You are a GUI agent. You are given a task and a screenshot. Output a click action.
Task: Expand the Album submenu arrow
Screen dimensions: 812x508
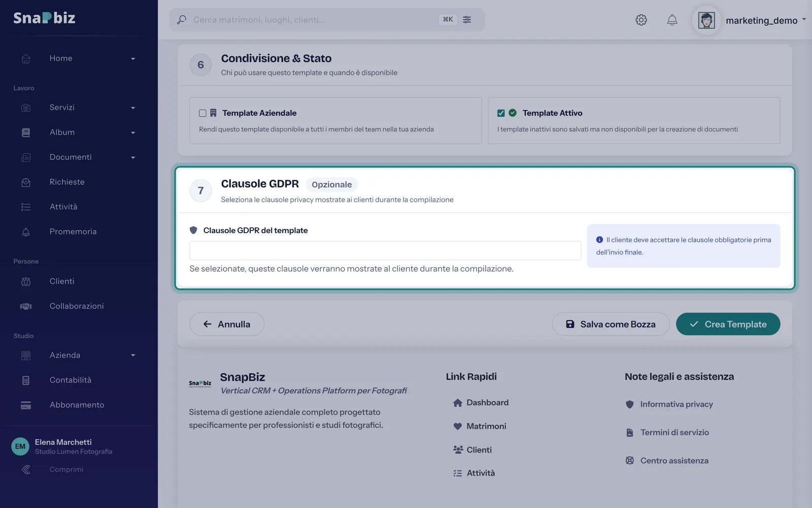(x=133, y=133)
